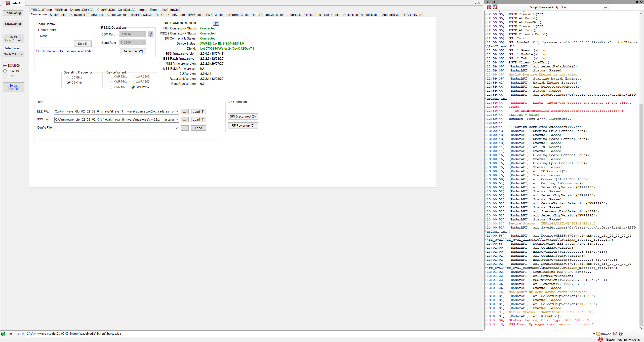Viewport: 644px width, 342px height.
Task: Click the Pause script button
Action: [x=20, y=334]
